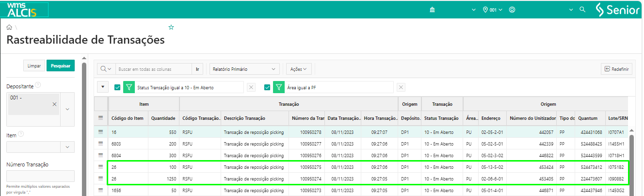Viewport: 644px width, 196px height.
Task: Mark page as favorite with star icon
Action: click(171, 28)
